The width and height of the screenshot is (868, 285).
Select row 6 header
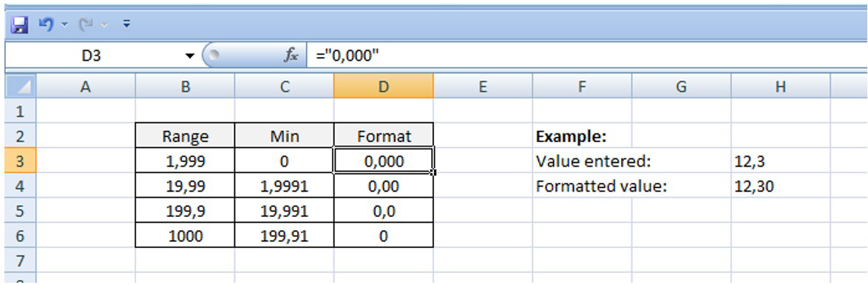21,235
